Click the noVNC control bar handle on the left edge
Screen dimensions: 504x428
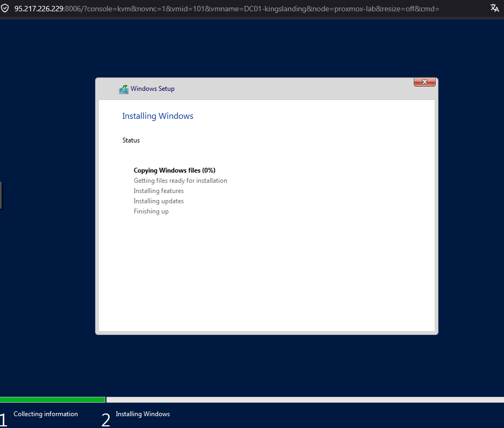(x=2, y=196)
